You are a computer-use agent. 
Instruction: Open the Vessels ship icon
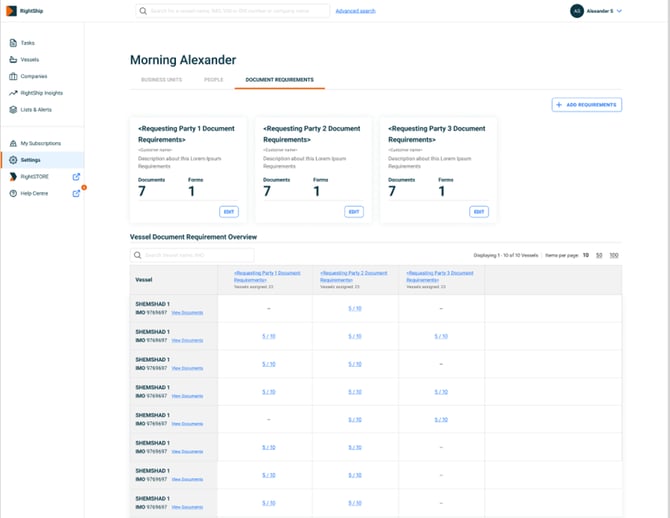pyautogui.click(x=12, y=59)
